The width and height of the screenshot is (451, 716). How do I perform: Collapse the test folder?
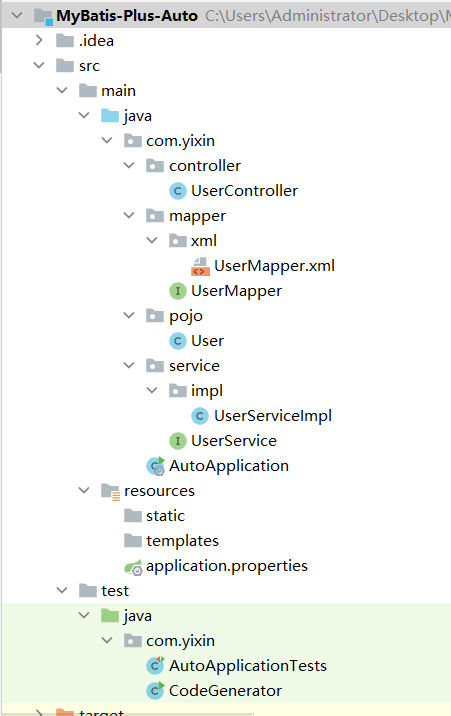pos(62,590)
